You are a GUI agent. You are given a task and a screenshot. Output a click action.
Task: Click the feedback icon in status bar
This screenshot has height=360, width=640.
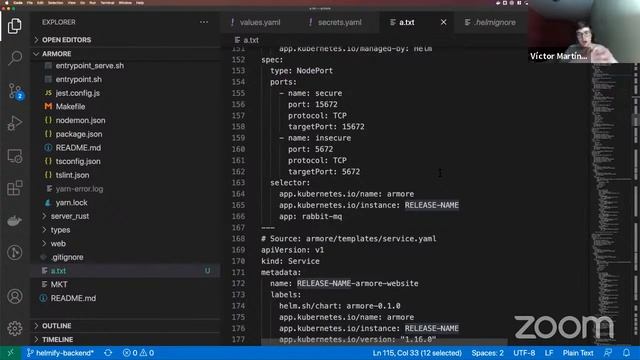pyautogui.click(x=608, y=353)
